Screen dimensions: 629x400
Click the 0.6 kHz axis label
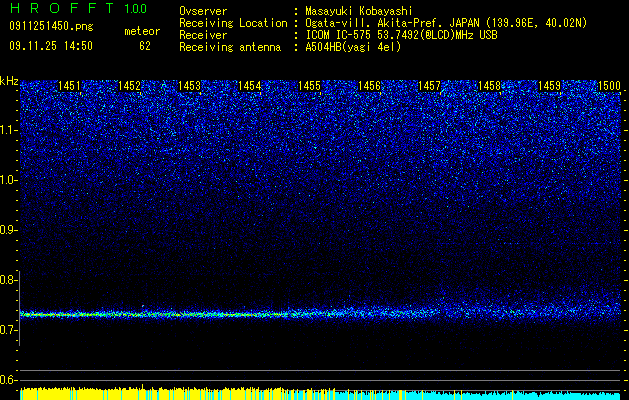click(9, 380)
